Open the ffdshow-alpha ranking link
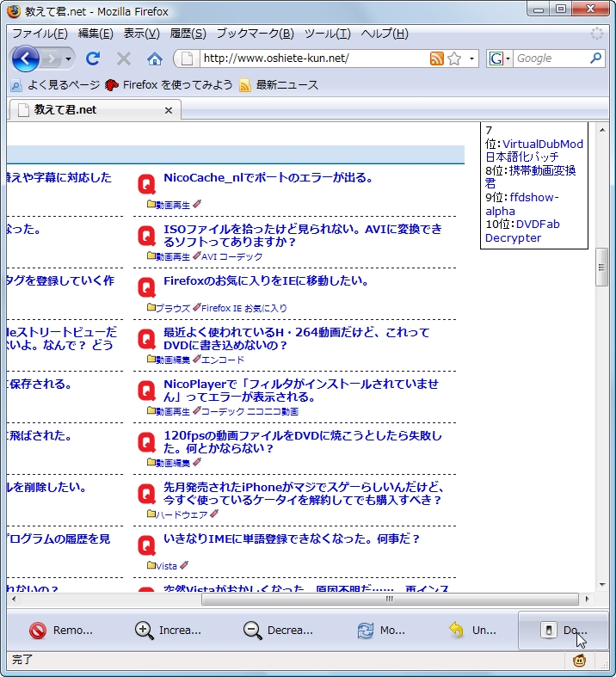 pos(522,204)
